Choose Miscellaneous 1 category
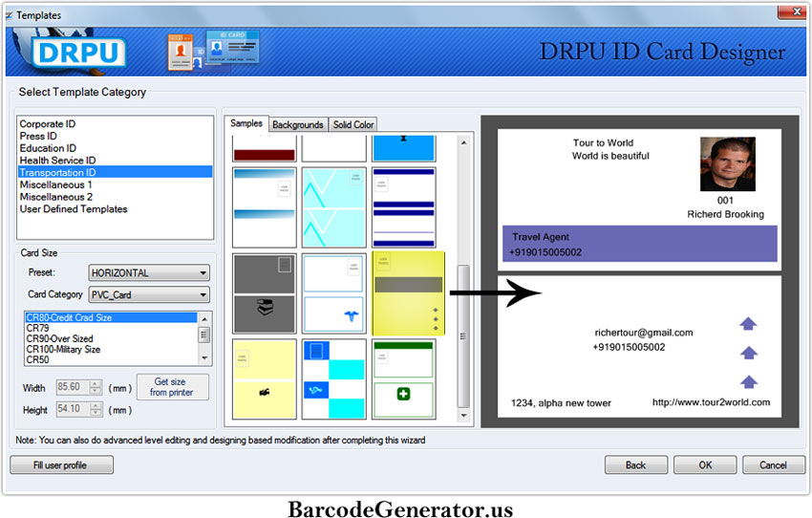This screenshot has height=518, width=812. tap(56, 184)
